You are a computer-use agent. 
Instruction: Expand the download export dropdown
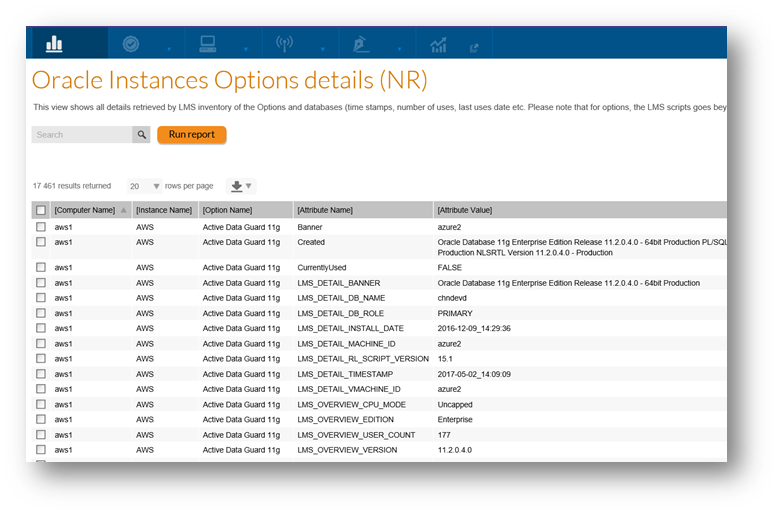pos(240,186)
